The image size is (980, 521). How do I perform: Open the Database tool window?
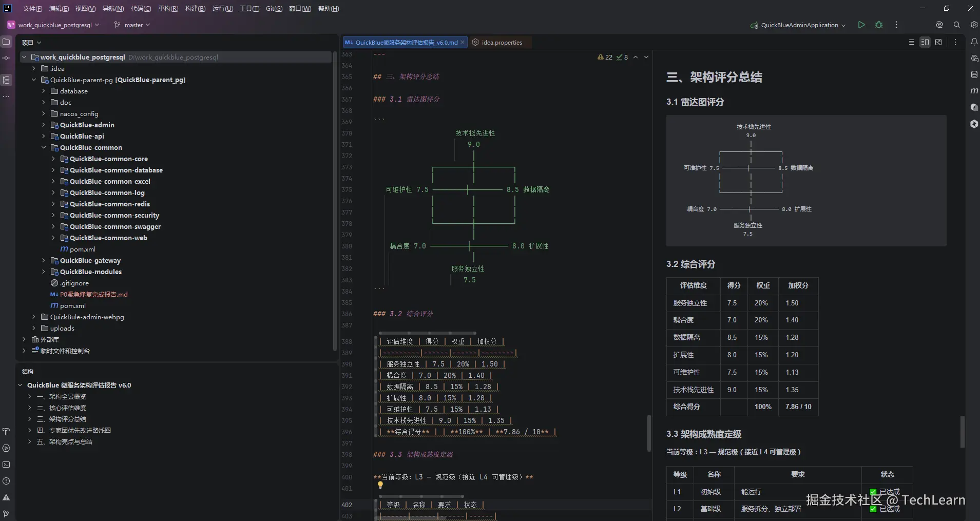pos(974,75)
